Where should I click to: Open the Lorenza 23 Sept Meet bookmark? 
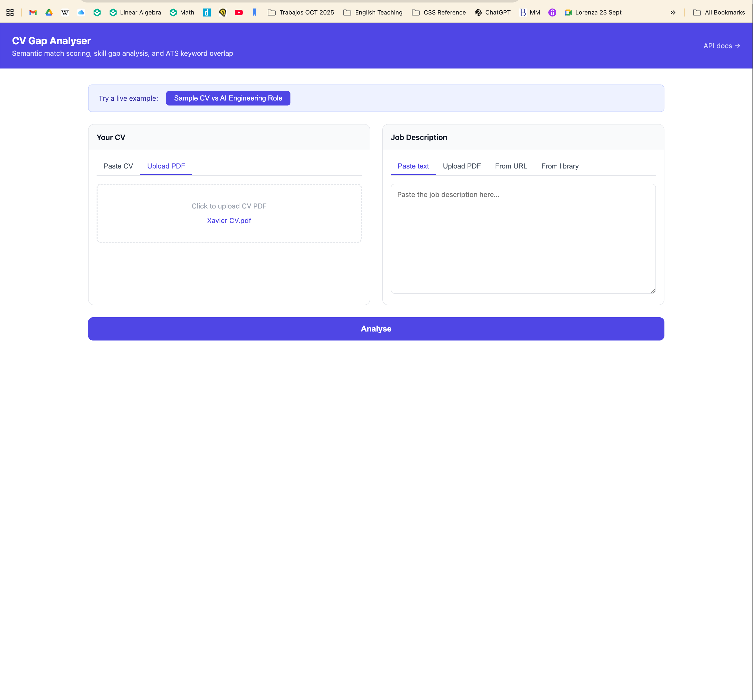click(x=593, y=12)
